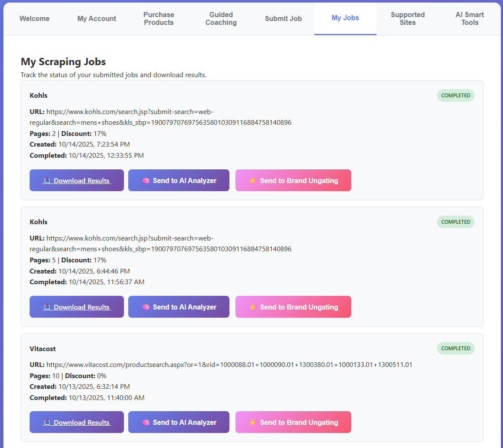The width and height of the screenshot is (503, 448).
Task: Switch to the Welcome tab
Action: point(34,18)
